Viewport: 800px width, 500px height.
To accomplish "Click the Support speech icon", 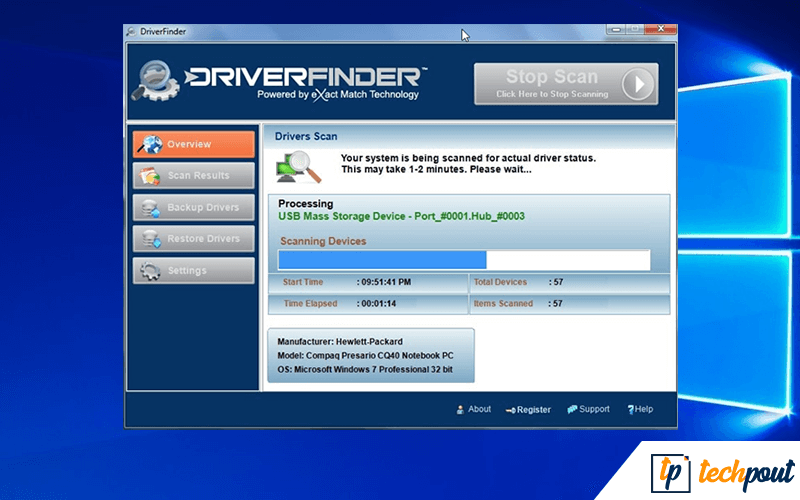I will click(x=572, y=409).
